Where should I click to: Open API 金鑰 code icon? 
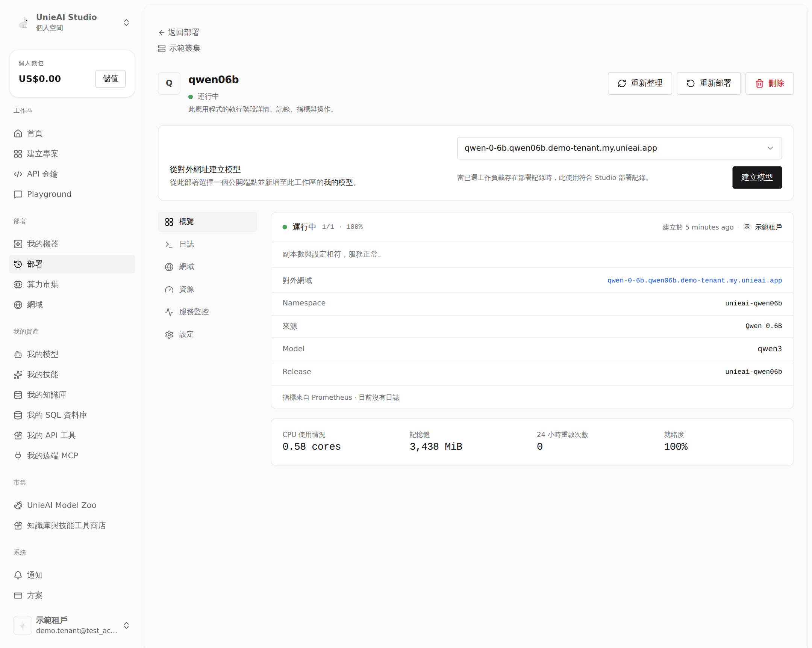point(18,174)
